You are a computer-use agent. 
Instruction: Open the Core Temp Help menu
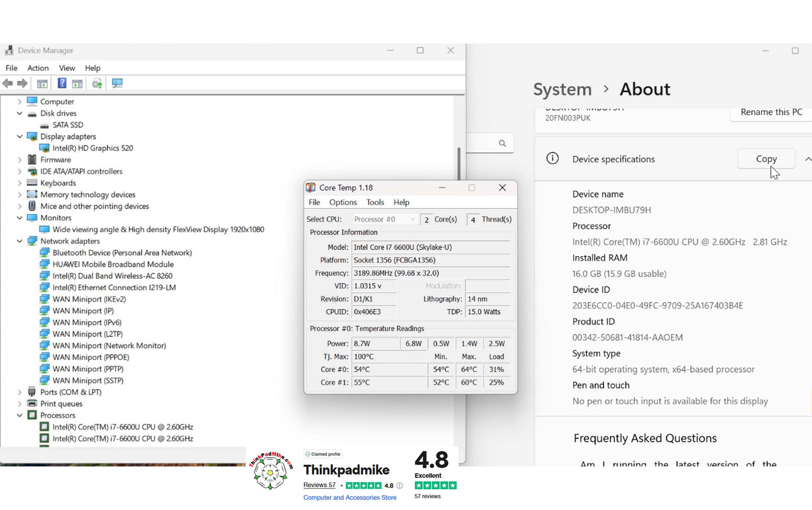pos(401,202)
